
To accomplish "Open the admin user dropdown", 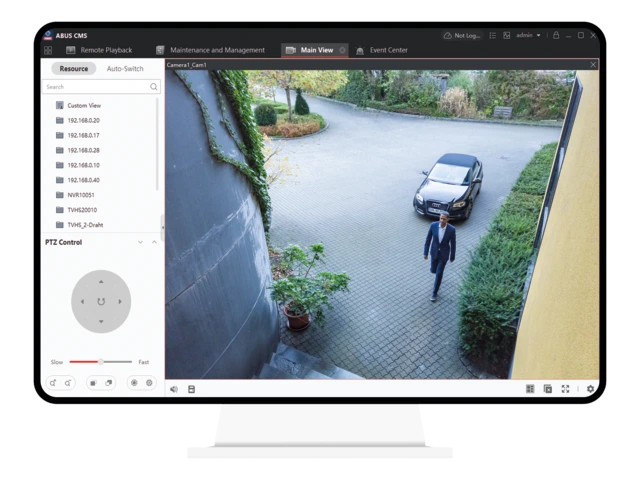I will pyautogui.click(x=528, y=36).
